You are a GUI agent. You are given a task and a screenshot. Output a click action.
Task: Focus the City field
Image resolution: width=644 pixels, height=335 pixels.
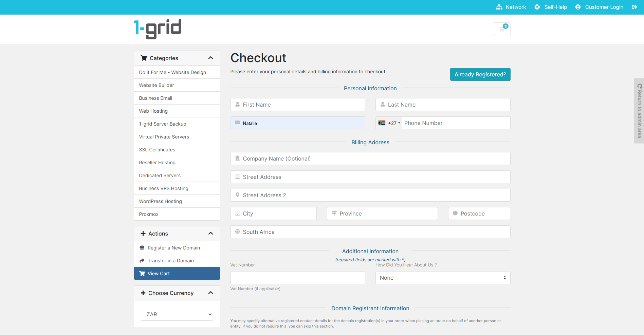(x=274, y=213)
